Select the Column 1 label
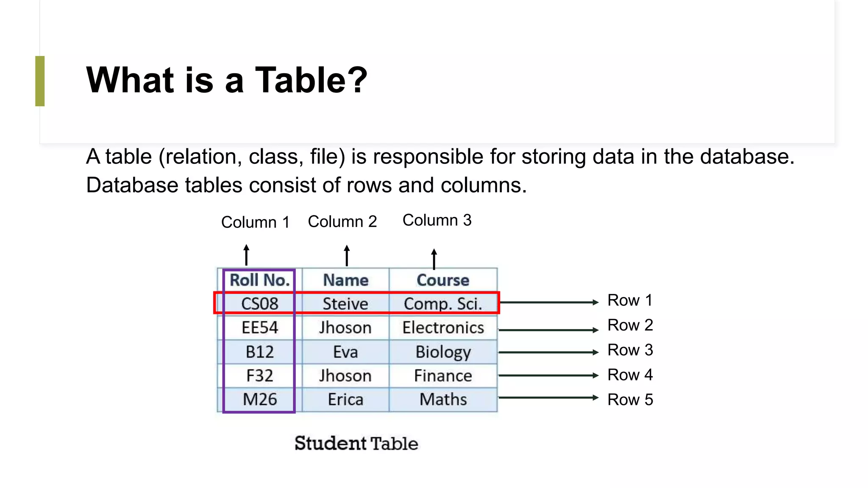Screen dimensions: 868x488 [x=255, y=222]
